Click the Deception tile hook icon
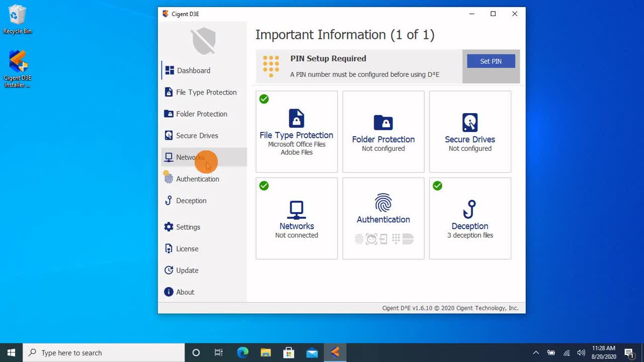Screen dimensions: 644x362 coord(470,209)
